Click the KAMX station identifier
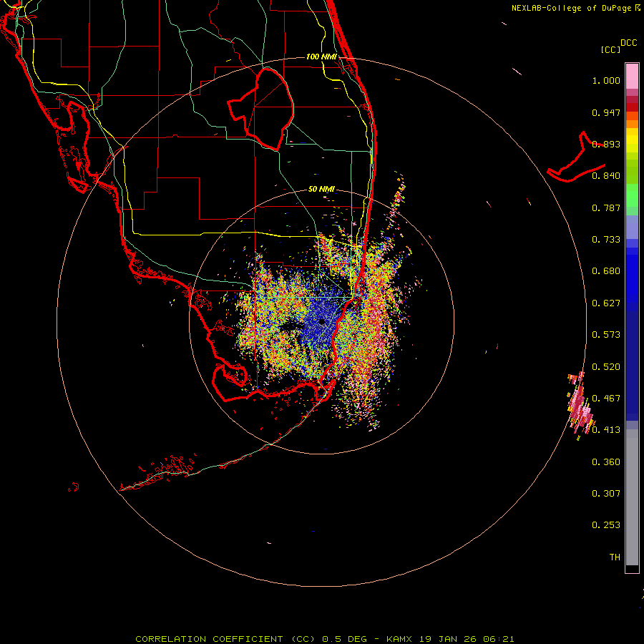 click(399, 639)
